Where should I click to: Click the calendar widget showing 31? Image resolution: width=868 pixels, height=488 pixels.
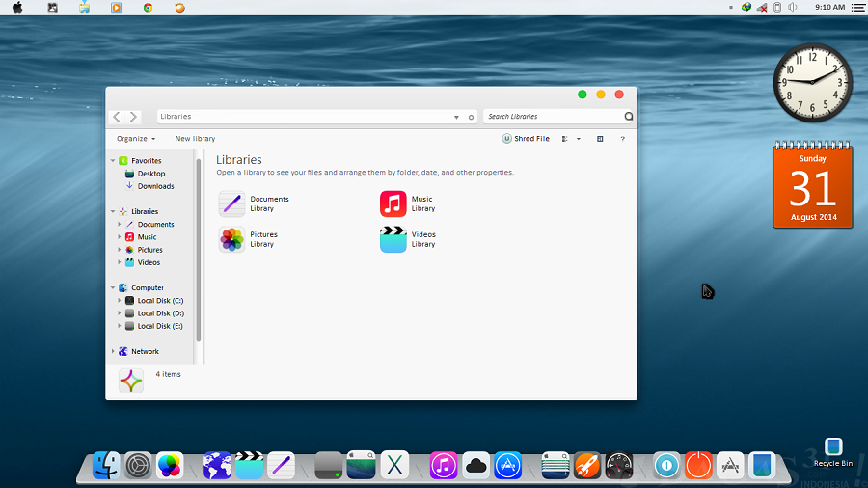coord(813,185)
